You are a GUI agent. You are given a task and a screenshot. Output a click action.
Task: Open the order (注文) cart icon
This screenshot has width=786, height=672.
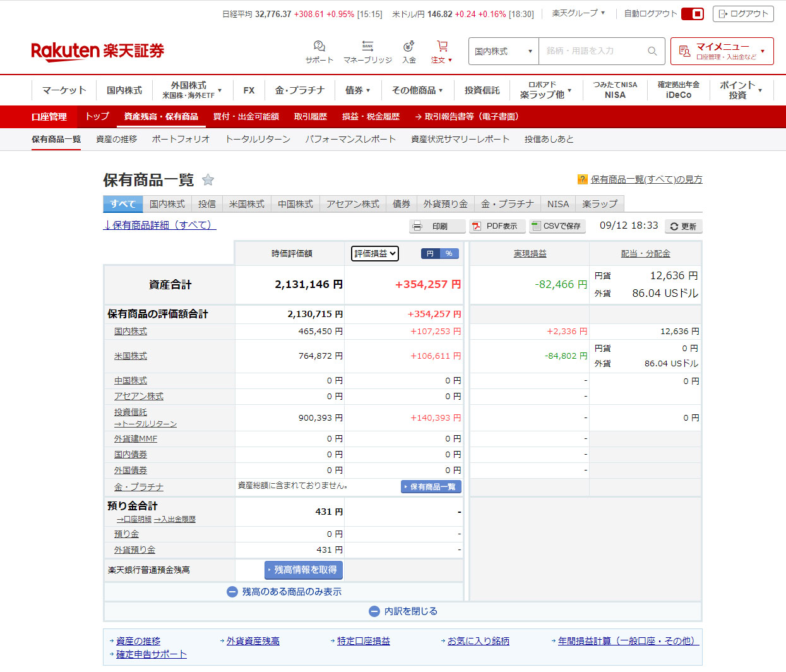442,47
